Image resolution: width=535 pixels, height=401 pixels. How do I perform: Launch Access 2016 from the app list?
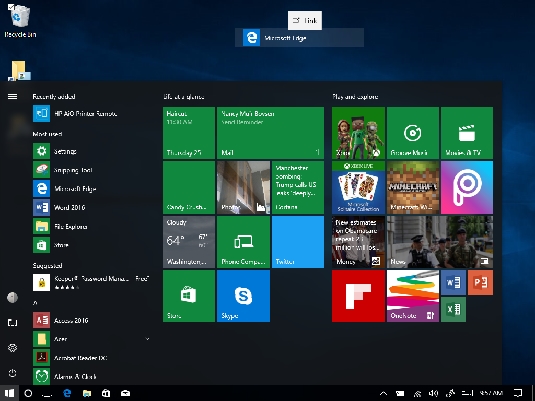[x=91, y=320]
